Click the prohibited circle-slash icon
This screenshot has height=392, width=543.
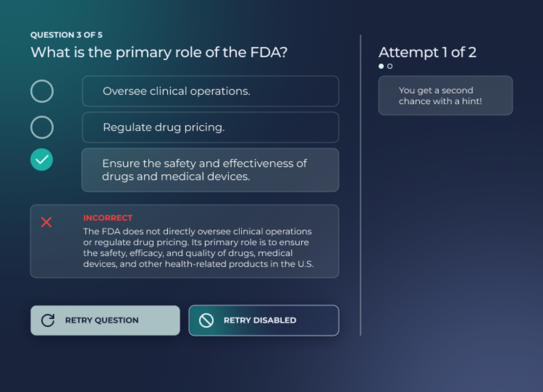point(206,320)
